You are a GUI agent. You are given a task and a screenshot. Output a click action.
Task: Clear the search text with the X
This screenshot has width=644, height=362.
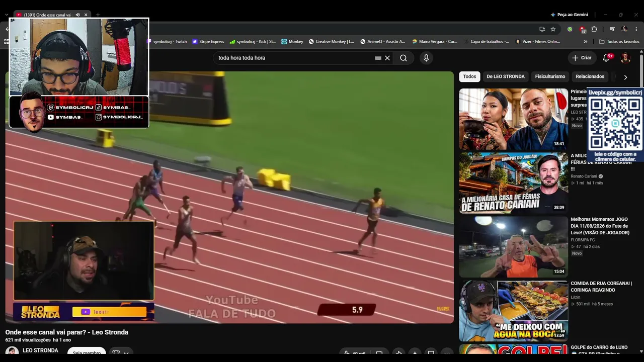point(387,58)
